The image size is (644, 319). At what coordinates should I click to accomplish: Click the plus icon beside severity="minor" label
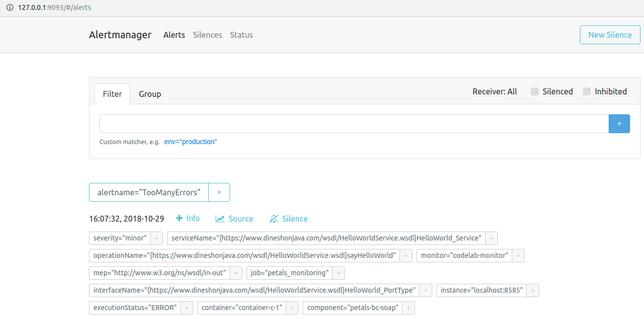pyautogui.click(x=157, y=239)
